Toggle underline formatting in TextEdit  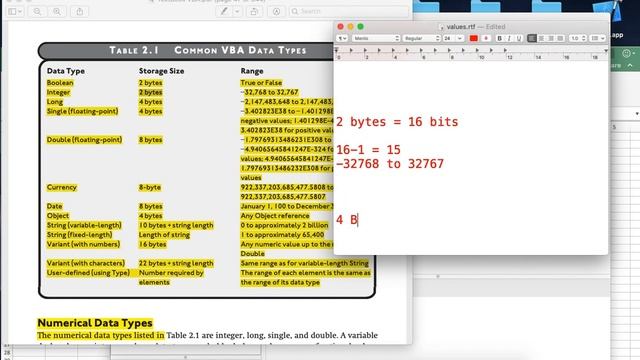[519, 38]
